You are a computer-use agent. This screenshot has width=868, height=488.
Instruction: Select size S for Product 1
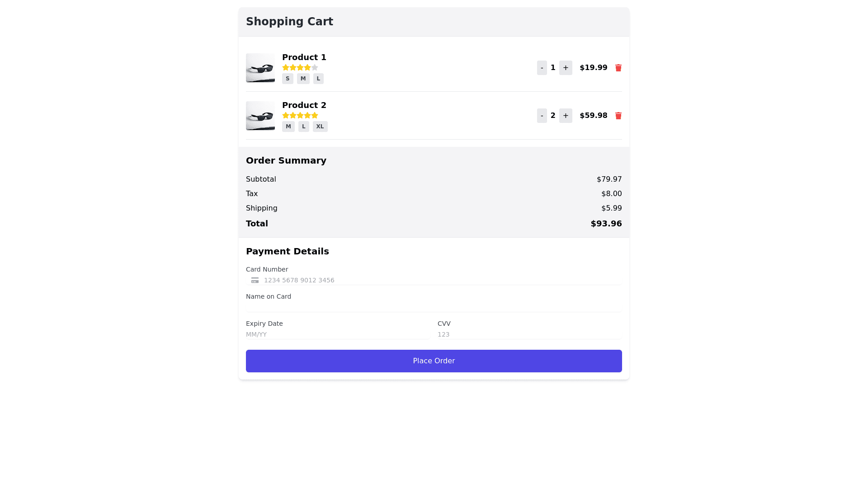(288, 79)
